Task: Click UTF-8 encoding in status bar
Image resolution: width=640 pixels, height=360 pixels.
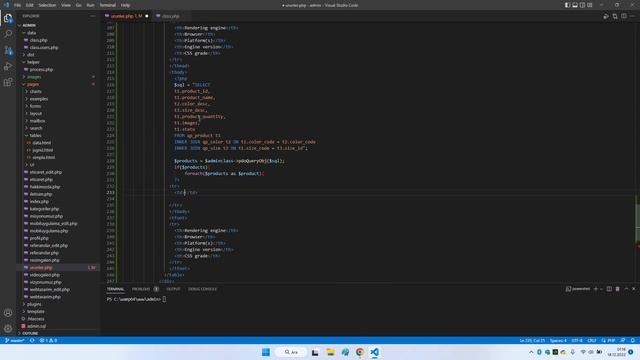Action: 577,340
